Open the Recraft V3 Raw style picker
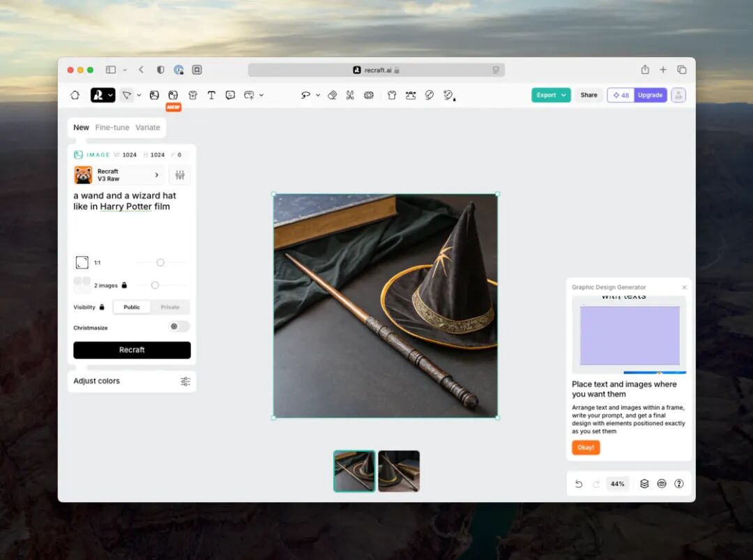This screenshot has height=560, width=753. pos(119,175)
